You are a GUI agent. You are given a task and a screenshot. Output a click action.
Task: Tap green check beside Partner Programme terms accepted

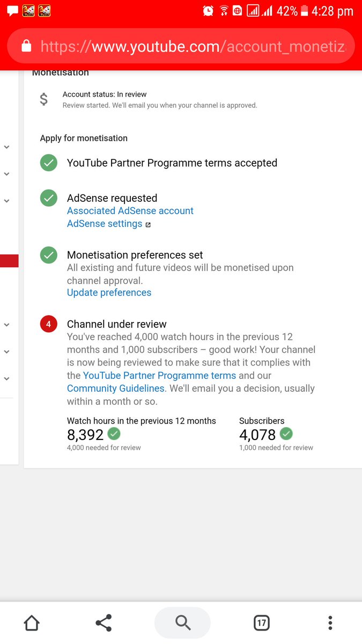tap(49, 163)
